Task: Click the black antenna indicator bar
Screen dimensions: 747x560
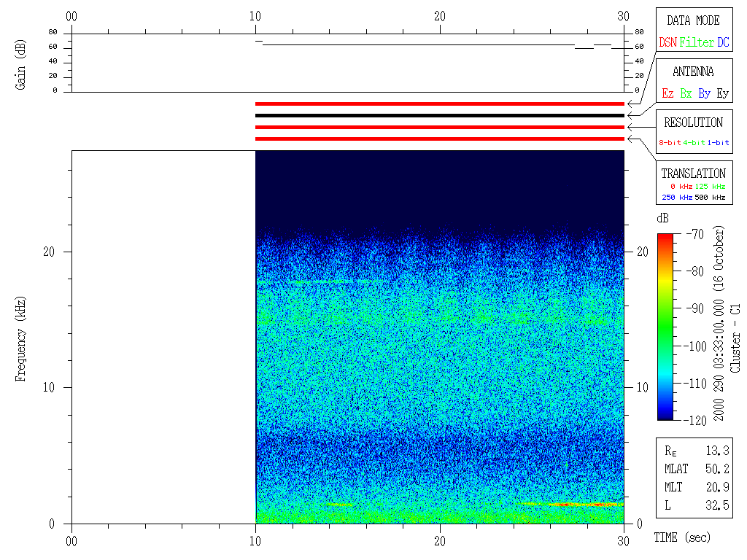Action: click(439, 115)
